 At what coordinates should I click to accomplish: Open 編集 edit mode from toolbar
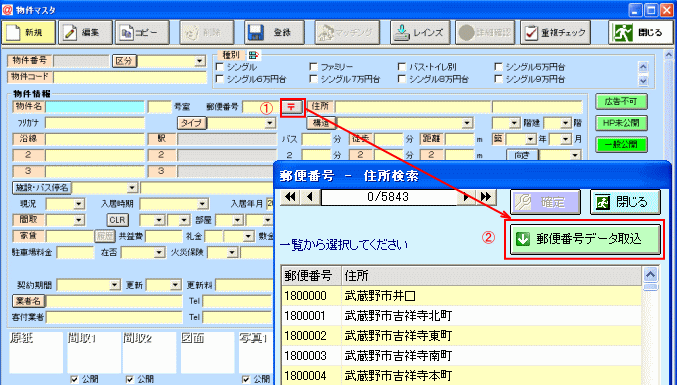(x=85, y=32)
